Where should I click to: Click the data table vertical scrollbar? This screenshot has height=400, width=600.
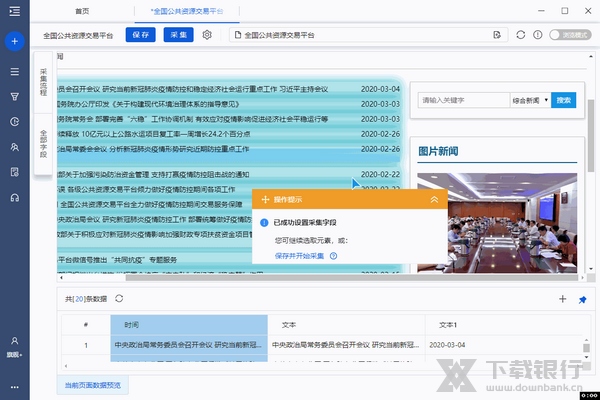(586, 347)
